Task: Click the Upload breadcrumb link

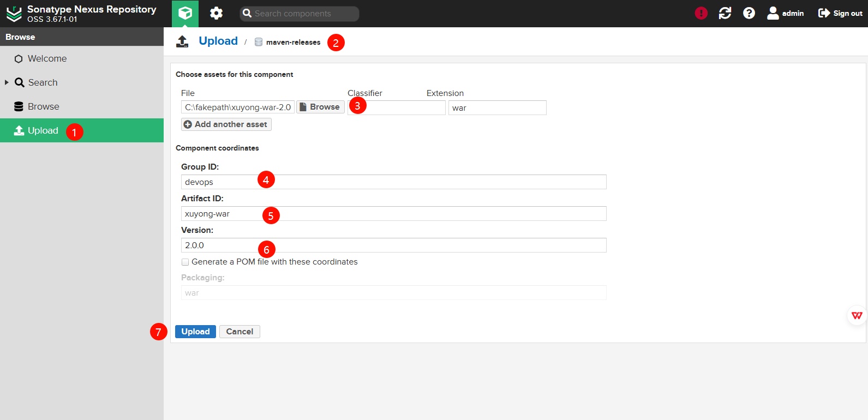Action: click(x=218, y=41)
